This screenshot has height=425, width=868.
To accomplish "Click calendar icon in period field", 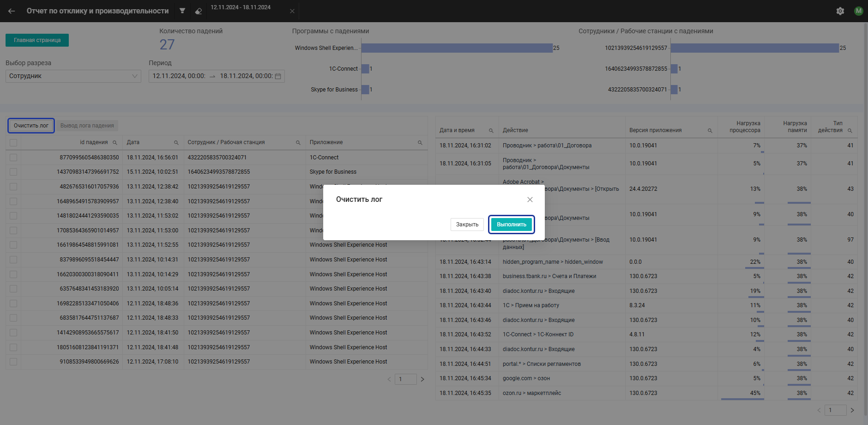I will click(278, 76).
